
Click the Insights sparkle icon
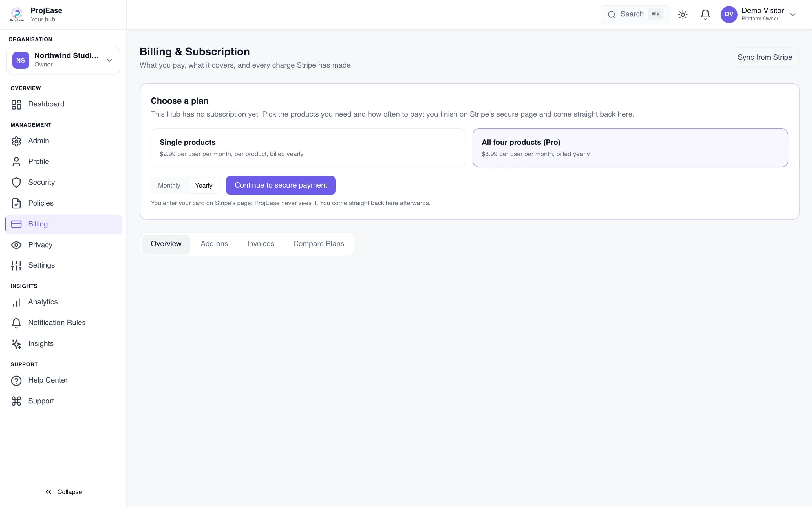tap(16, 344)
